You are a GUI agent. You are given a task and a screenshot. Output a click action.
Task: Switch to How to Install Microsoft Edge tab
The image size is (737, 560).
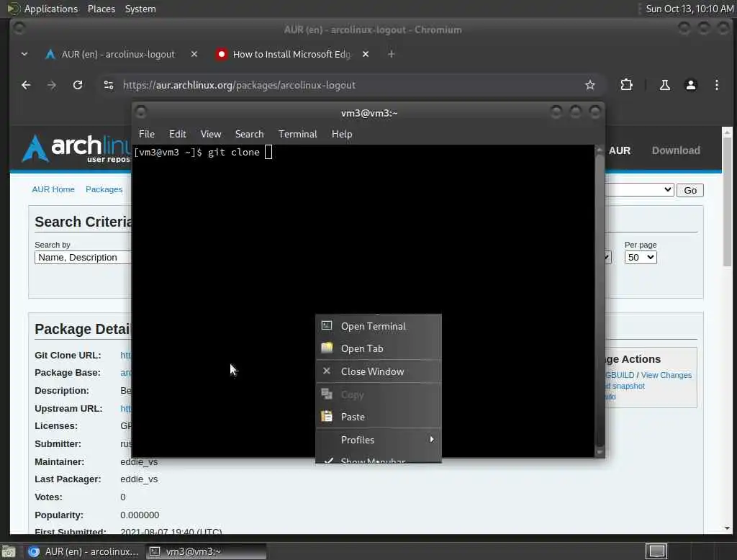click(291, 55)
